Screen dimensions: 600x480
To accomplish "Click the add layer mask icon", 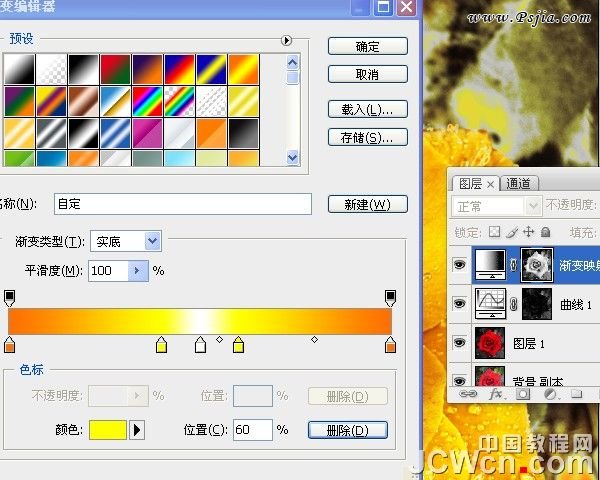I will point(522,394).
